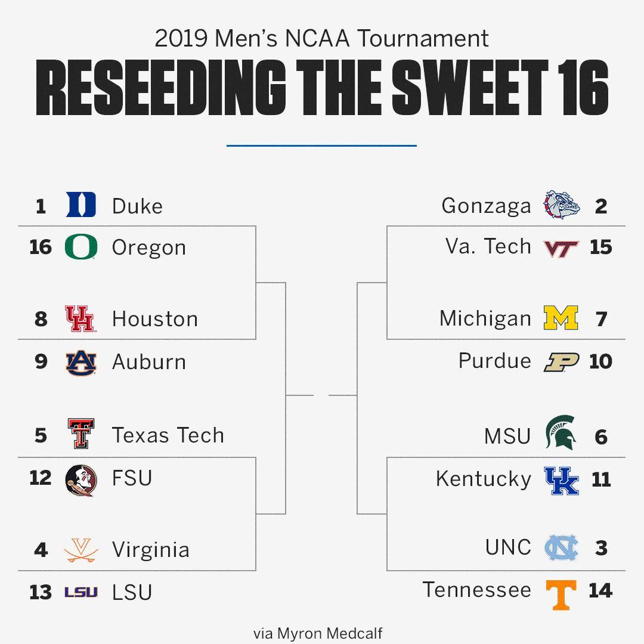Screen dimensions: 644x644
Task: Select the Houston UH logo
Action: [x=80, y=318]
